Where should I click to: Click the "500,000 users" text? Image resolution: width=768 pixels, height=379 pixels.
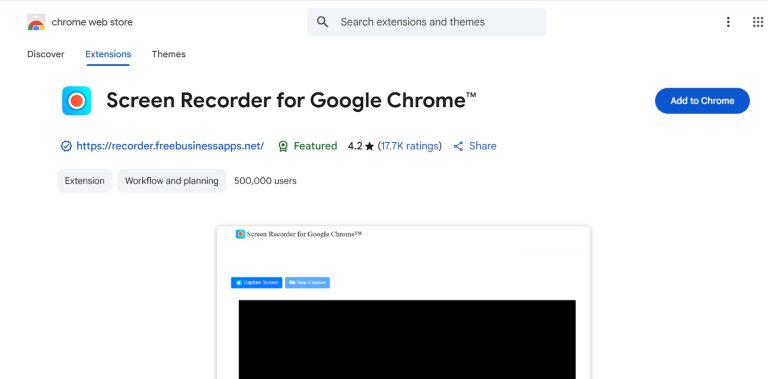pyautogui.click(x=265, y=181)
